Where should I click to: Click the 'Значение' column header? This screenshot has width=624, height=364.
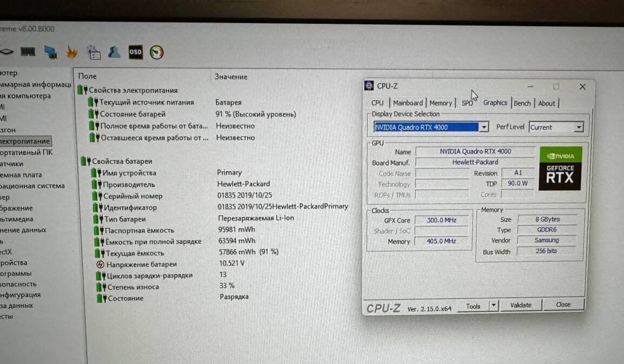(231, 77)
